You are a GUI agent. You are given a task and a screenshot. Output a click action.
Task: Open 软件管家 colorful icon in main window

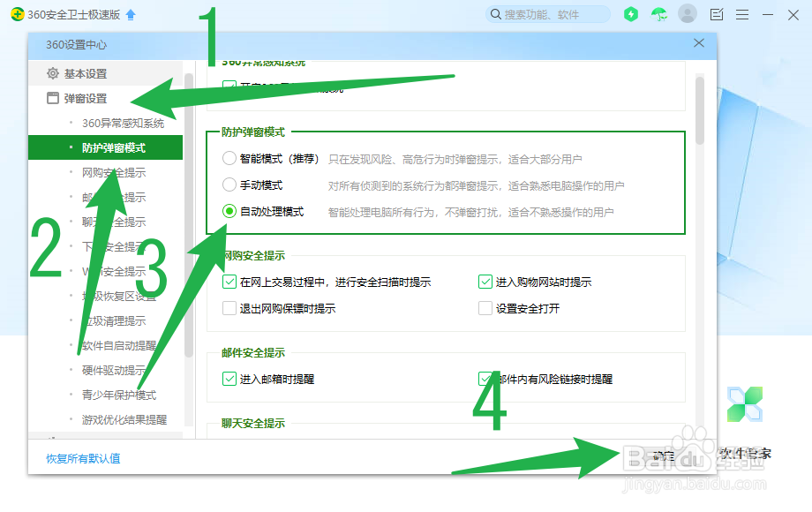point(745,403)
